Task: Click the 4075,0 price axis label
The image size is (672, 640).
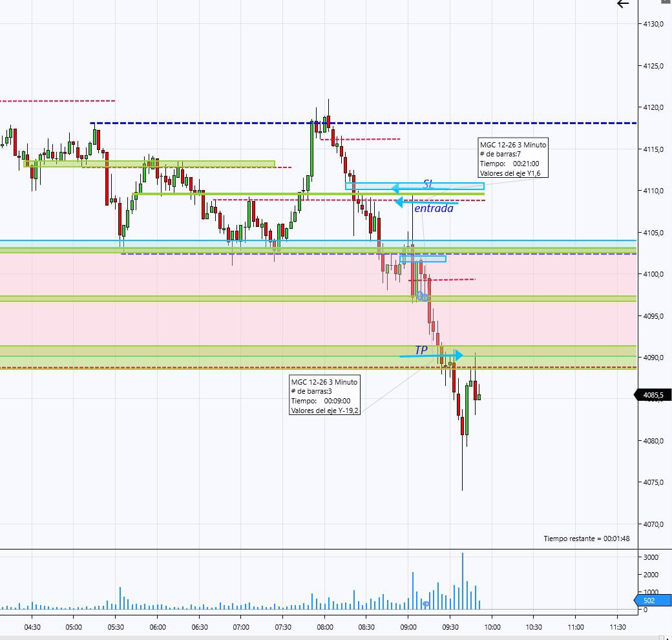Action: (x=653, y=482)
